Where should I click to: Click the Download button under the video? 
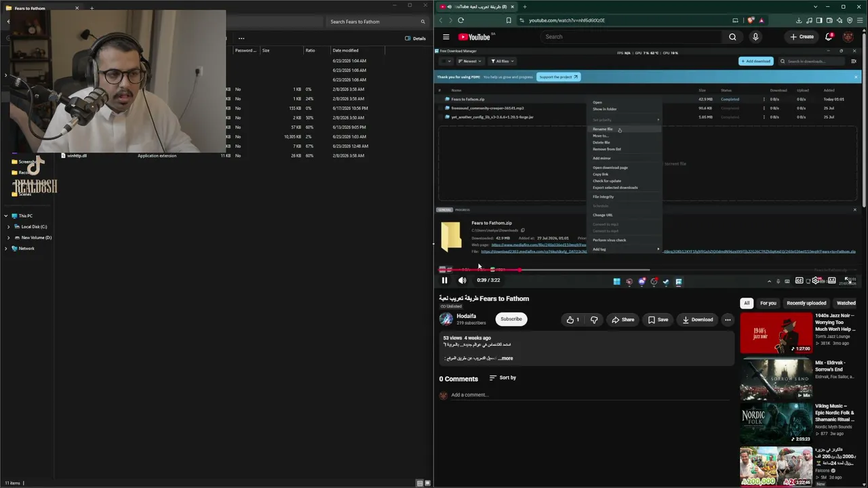click(697, 320)
